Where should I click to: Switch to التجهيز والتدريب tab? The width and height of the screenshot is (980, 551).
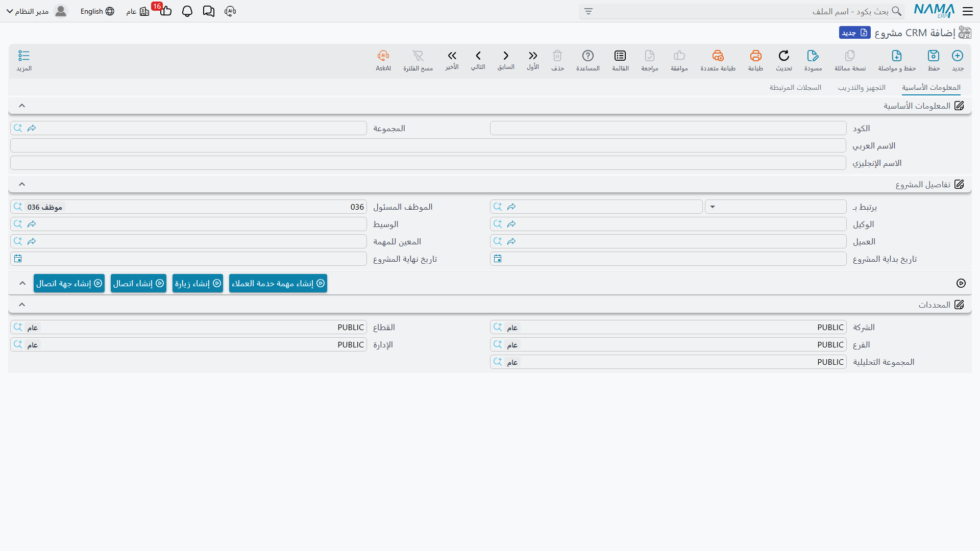[862, 88]
